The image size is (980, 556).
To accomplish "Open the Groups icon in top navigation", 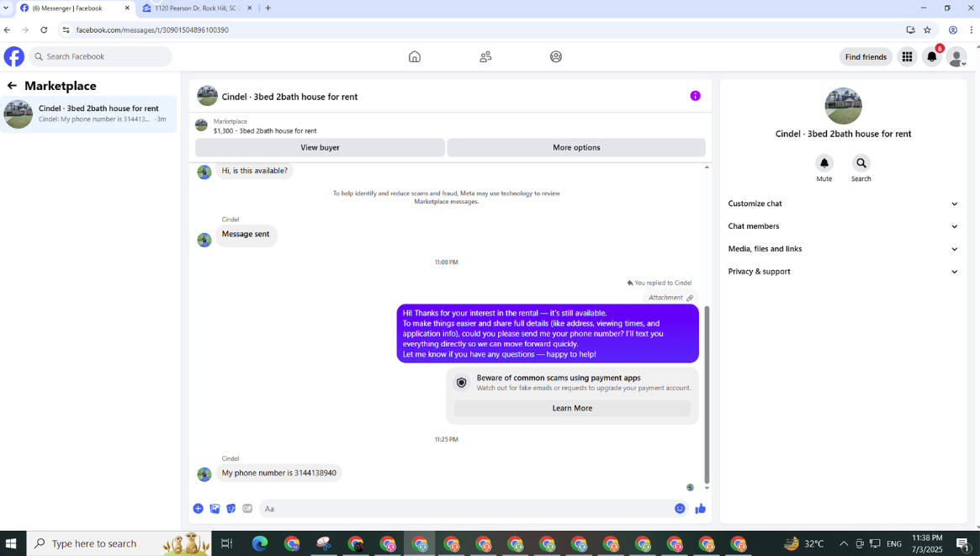I will tap(556, 57).
